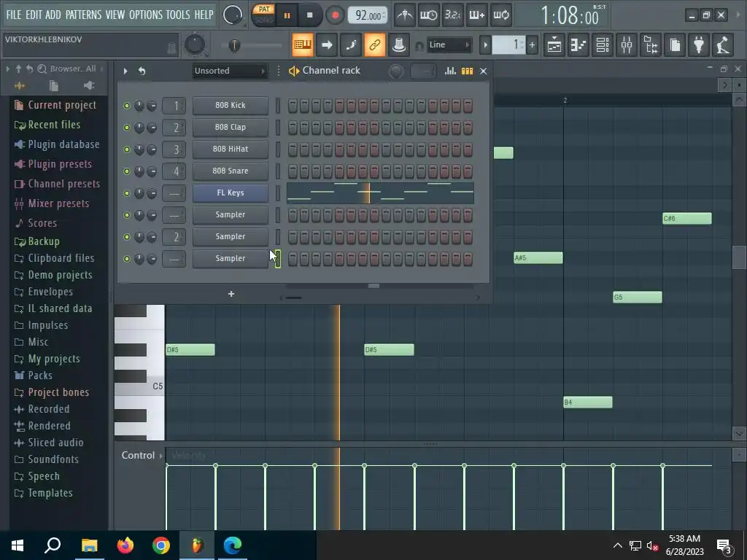Expand the Demo projects folder

(x=53, y=275)
